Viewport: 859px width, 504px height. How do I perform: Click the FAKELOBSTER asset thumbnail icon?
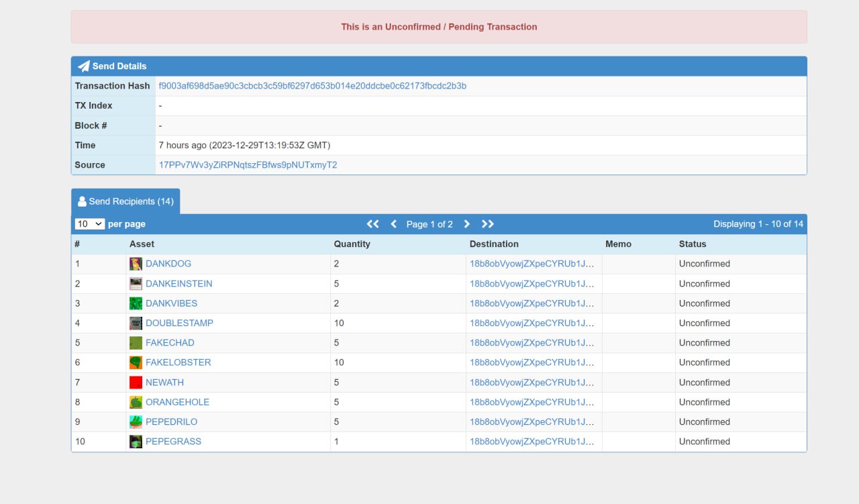(x=136, y=362)
